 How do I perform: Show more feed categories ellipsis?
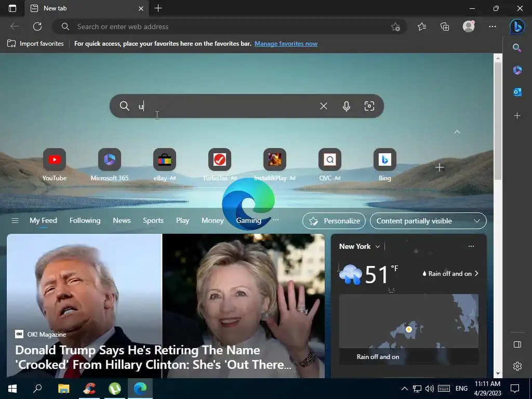(x=276, y=220)
